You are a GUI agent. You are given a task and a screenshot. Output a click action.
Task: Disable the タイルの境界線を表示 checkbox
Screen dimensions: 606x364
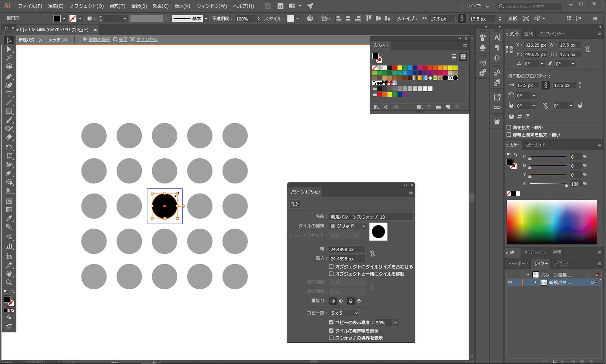pyautogui.click(x=331, y=330)
